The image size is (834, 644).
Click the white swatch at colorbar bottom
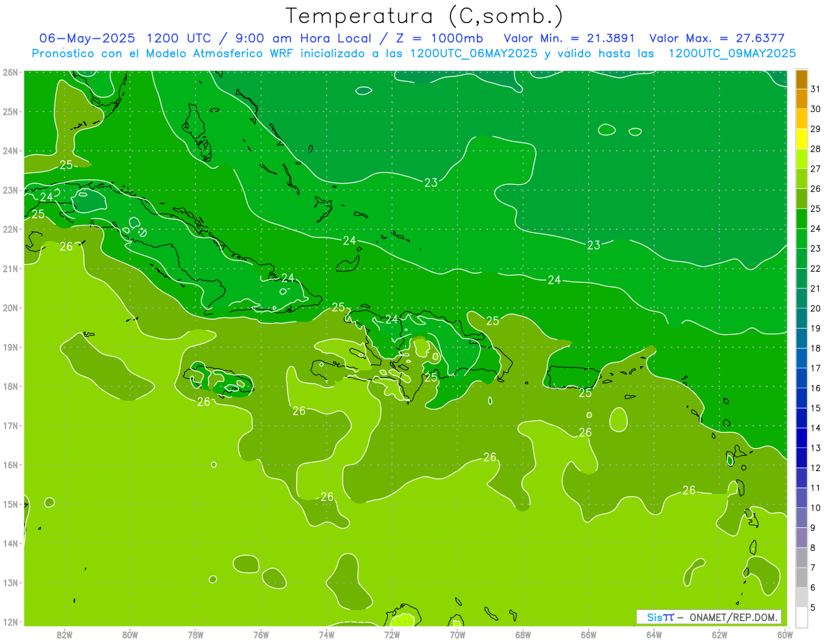click(801, 618)
